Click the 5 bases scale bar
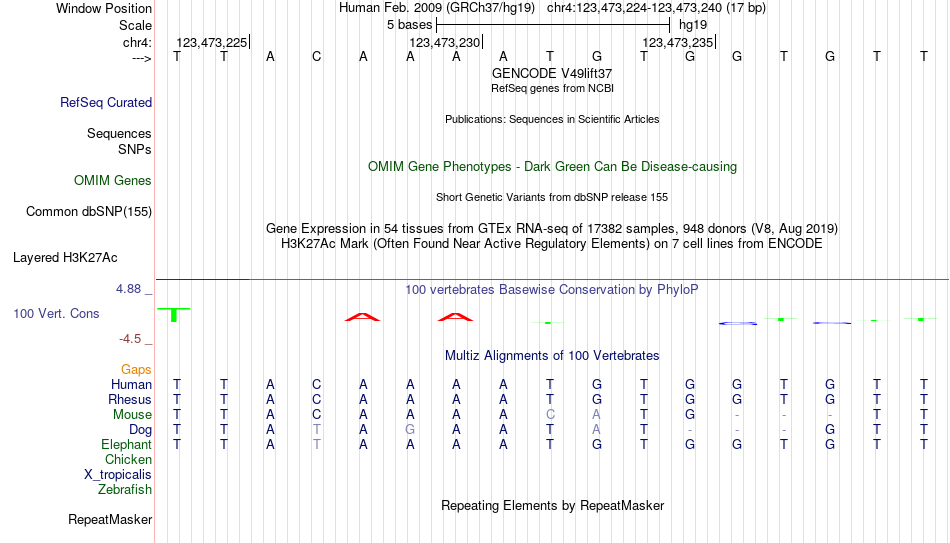This screenshot has height=543, width=950. (x=553, y=25)
